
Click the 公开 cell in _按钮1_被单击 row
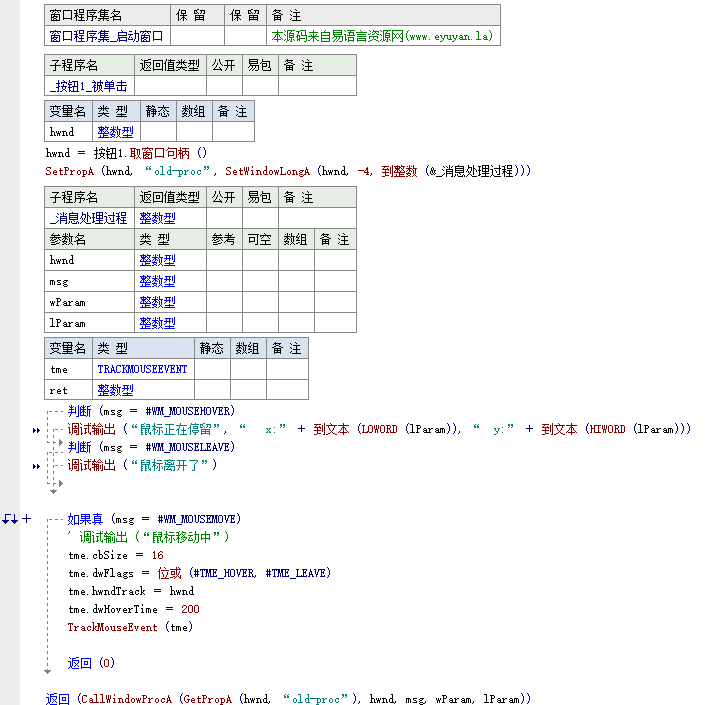224,86
